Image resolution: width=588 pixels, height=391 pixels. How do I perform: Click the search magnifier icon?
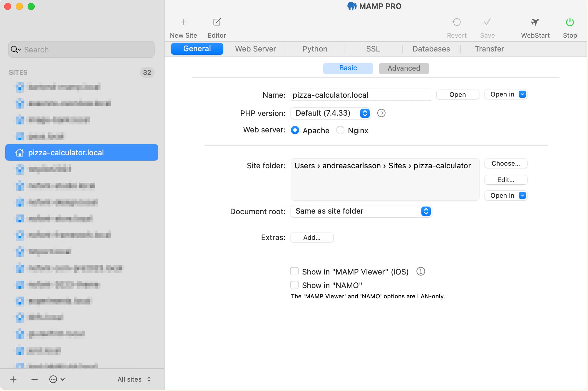(x=16, y=49)
